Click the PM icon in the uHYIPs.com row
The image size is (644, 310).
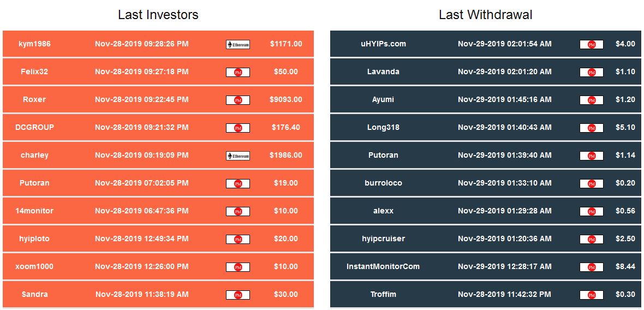[x=591, y=44]
